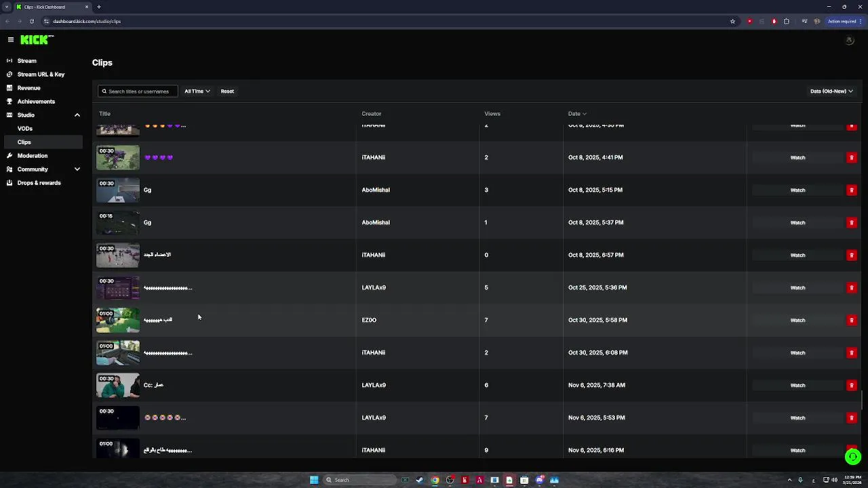Delete the EZOO clip
The image size is (868, 488).
[851, 320]
